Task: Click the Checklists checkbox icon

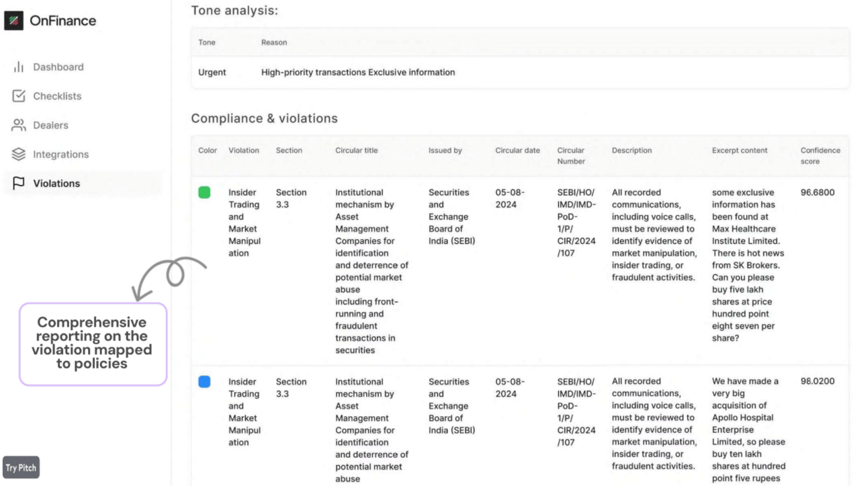Action: coord(19,96)
